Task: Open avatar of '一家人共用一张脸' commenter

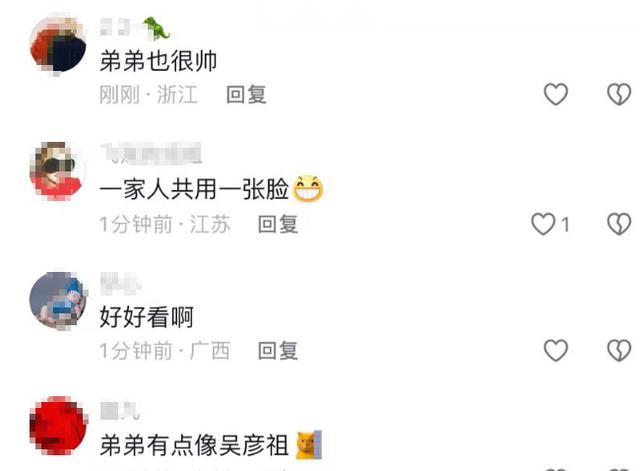Action: (58, 171)
